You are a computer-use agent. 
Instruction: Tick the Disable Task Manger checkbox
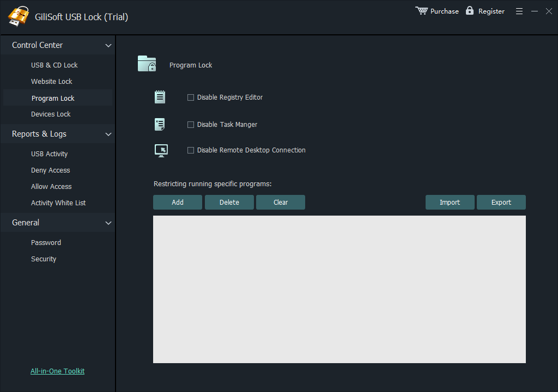[191, 125]
